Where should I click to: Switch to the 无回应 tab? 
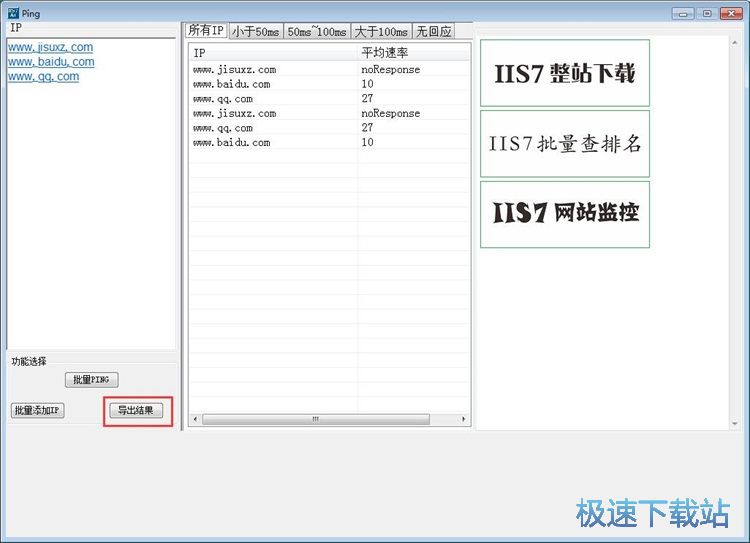click(x=434, y=32)
